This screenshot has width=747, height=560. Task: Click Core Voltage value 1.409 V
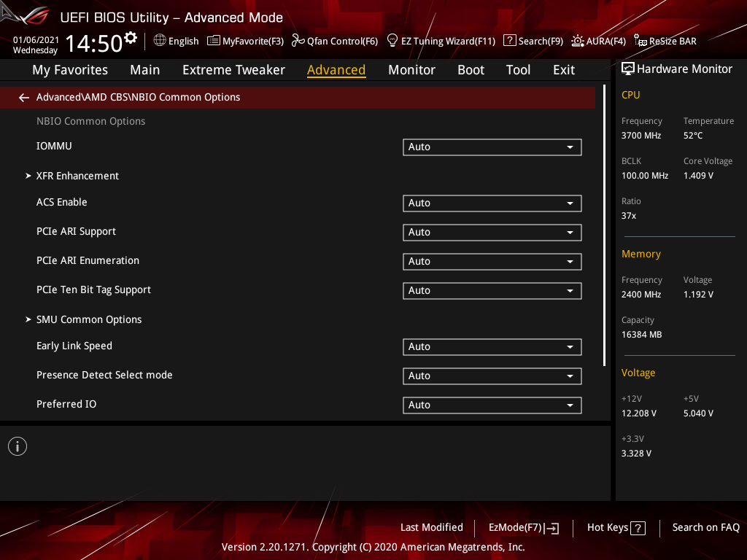pos(698,176)
